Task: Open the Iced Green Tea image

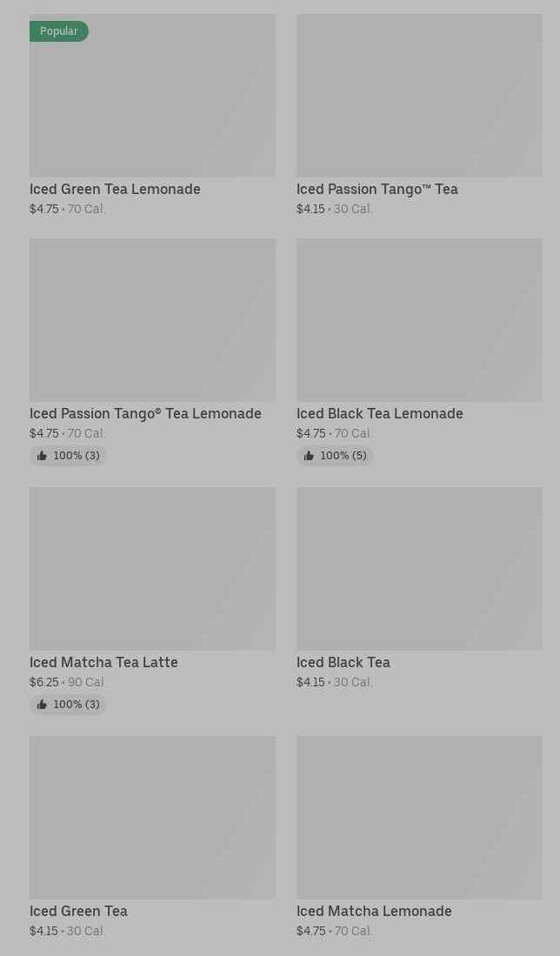Action: (152, 818)
